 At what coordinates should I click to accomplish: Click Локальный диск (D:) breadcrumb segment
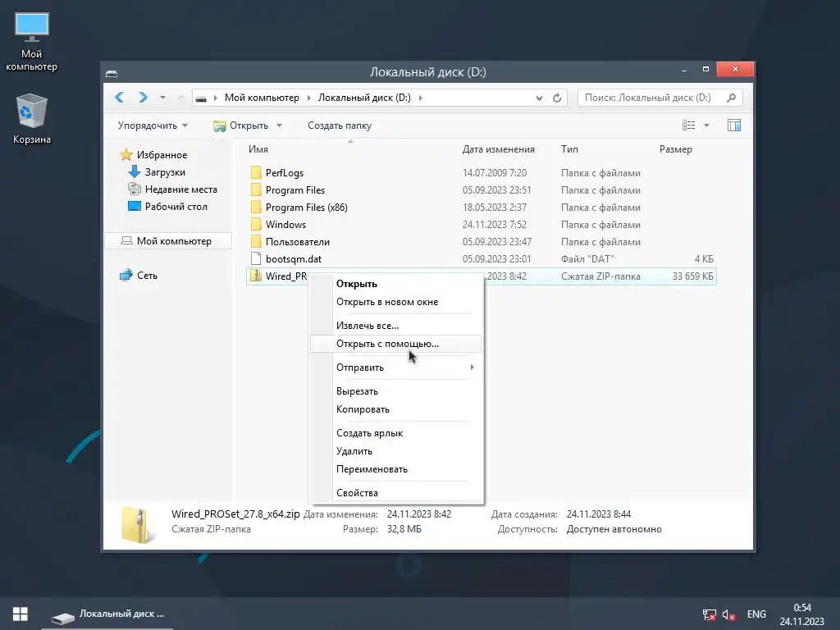click(364, 98)
